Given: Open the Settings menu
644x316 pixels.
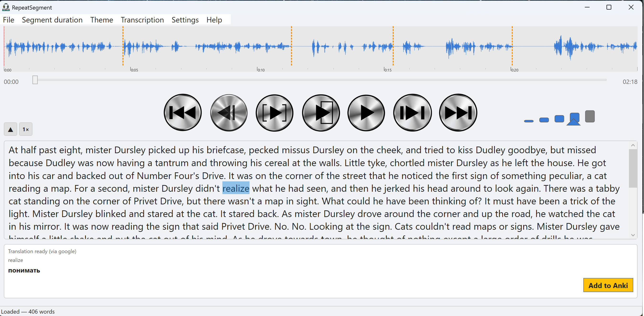Looking at the screenshot, I should pos(185,20).
